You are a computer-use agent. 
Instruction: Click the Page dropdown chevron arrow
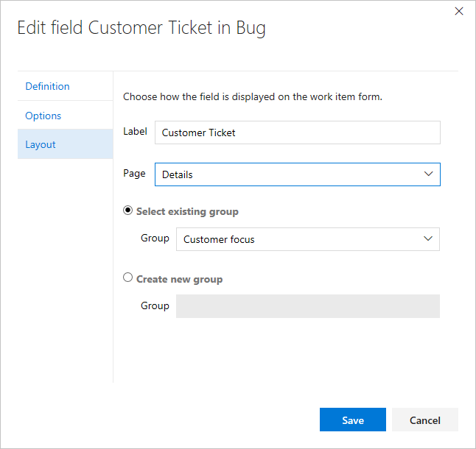[x=428, y=174]
